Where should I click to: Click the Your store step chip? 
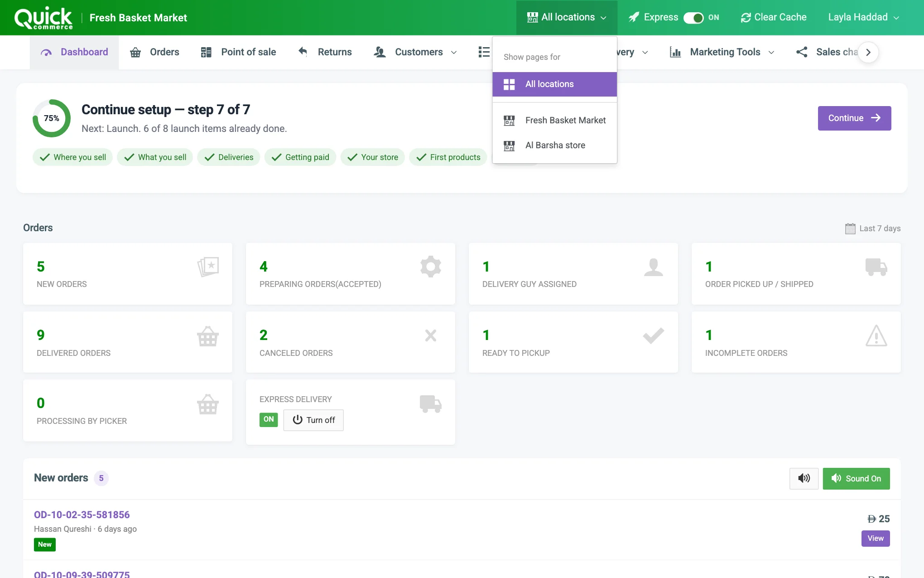[372, 157]
